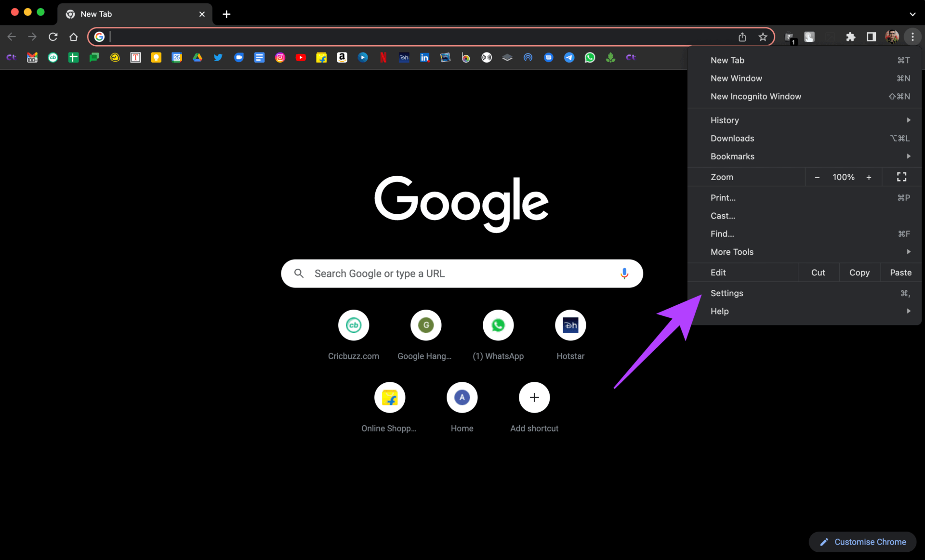Open the Google Drive bookmark

click(x=198, y=58)
